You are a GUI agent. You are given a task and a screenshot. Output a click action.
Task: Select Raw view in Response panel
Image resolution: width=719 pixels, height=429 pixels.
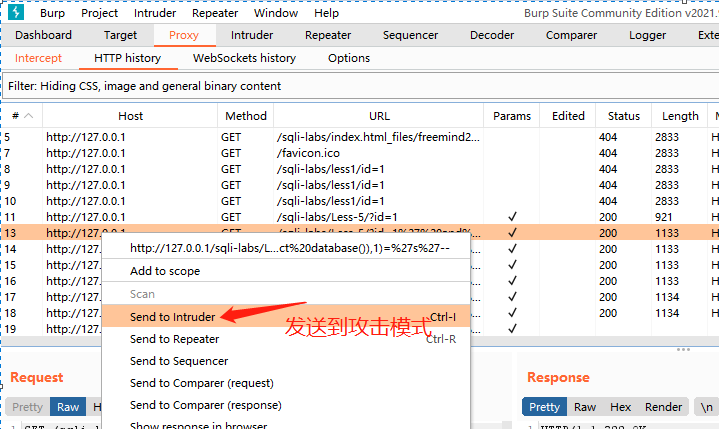(585, 407)
